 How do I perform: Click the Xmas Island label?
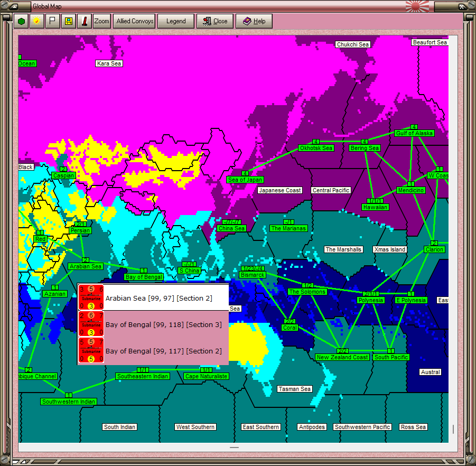(390, 249)
